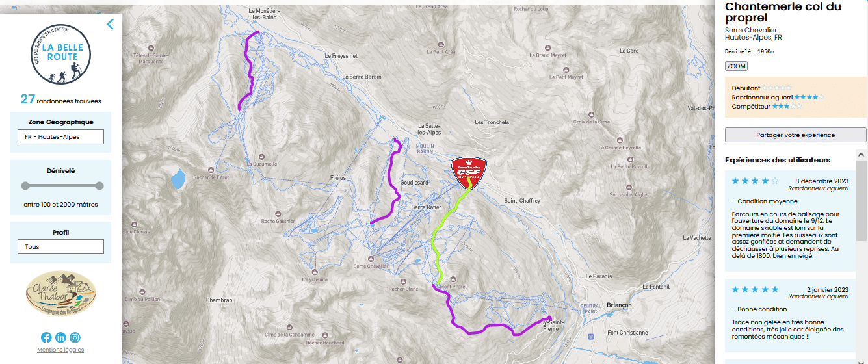
Task: Open the Instagram social icon
Action: coord(75,337)
